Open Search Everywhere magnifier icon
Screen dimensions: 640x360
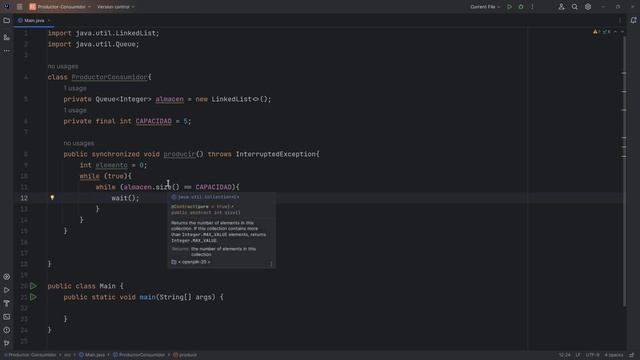tap(575, 7)
